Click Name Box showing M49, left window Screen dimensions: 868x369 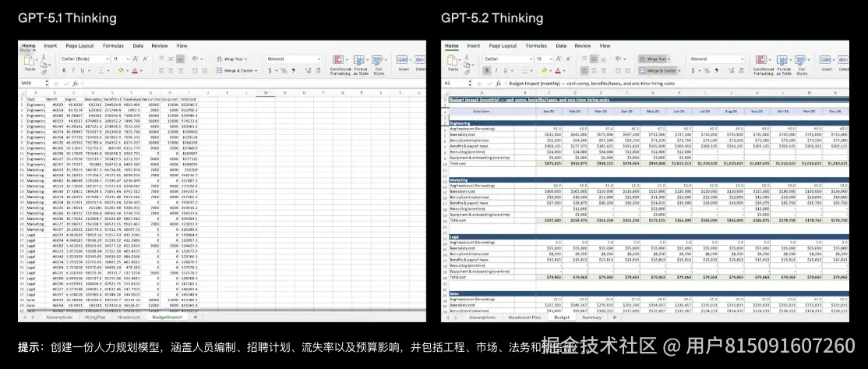coord(32,83)
